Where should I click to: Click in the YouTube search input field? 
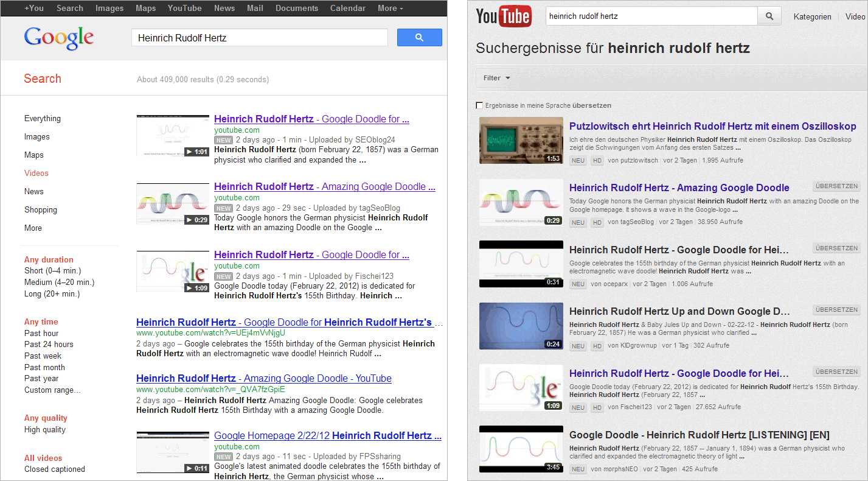(x=651, y=16)
